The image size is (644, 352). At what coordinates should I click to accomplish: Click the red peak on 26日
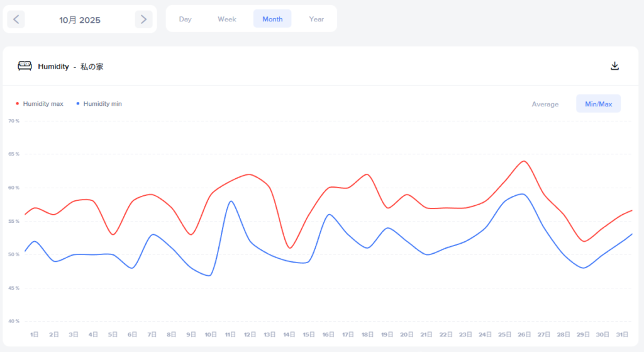[523, 161]
